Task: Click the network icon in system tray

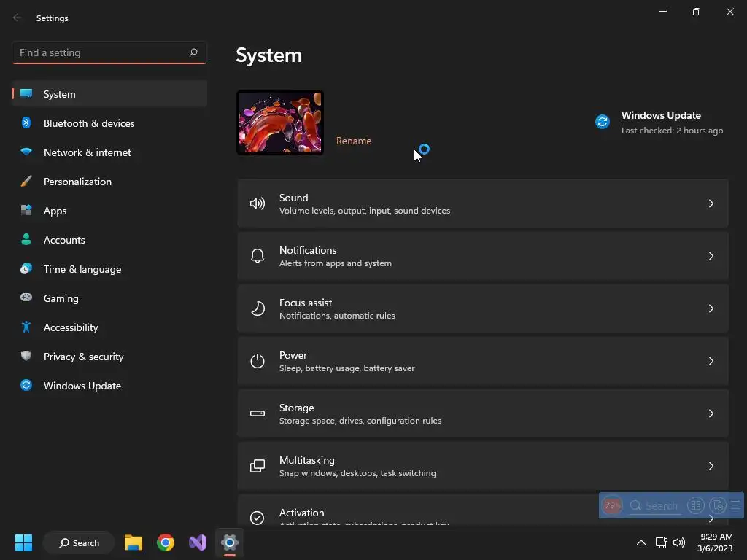Action: [x=661, y=542]
